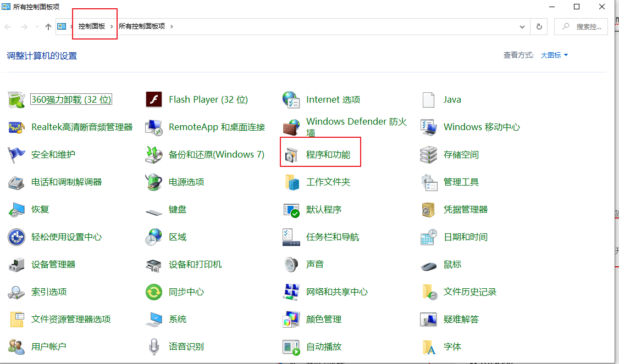Open the Flash Player (32 位) icon
The height and width of the screenshot is (364, 619).
tap(154, 99)
